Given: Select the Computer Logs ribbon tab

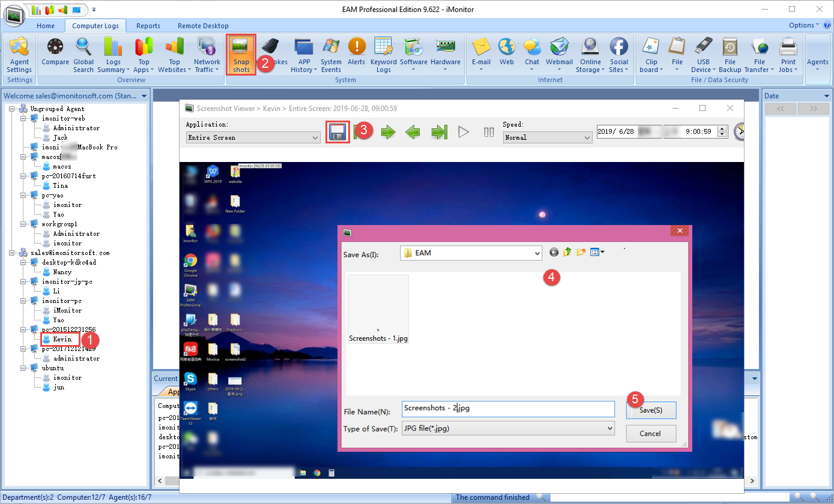Looking at the screenshot, I should pos(96,26).
